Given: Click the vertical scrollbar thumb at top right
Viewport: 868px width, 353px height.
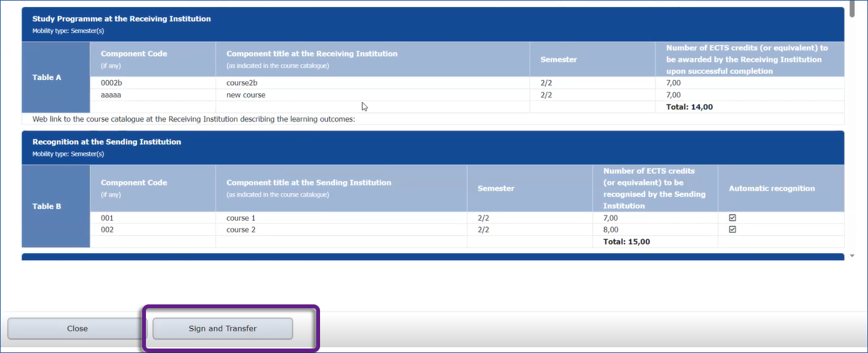Looking at the screenshot, I should tap(851, 9).
